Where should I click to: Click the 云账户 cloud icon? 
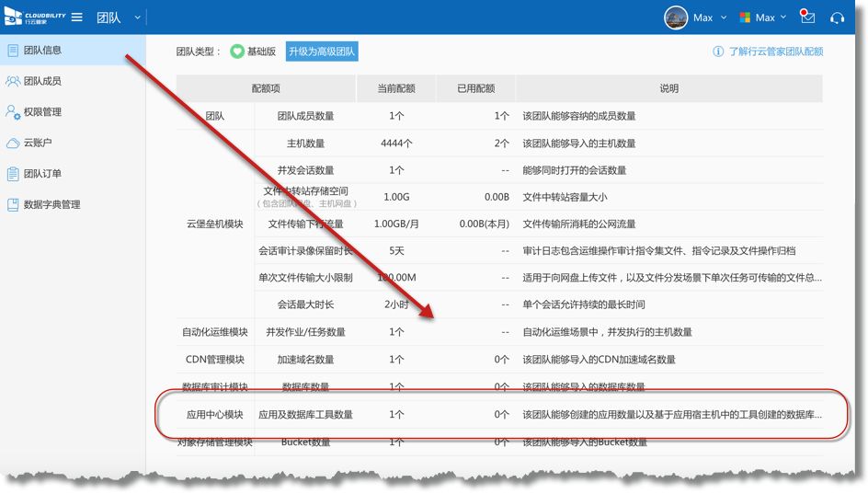[x=13, y=143]
